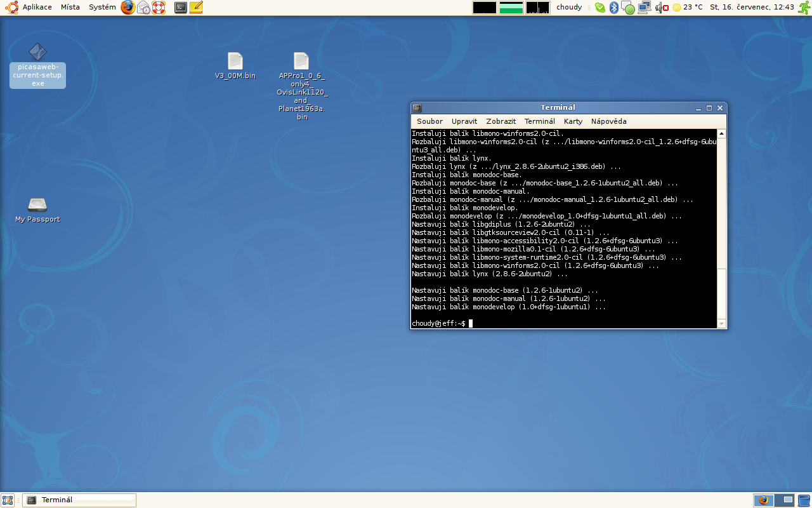812x508 pixels.
Task: Open the yellow notes icon in panel
Action: [x=197, y=8]
